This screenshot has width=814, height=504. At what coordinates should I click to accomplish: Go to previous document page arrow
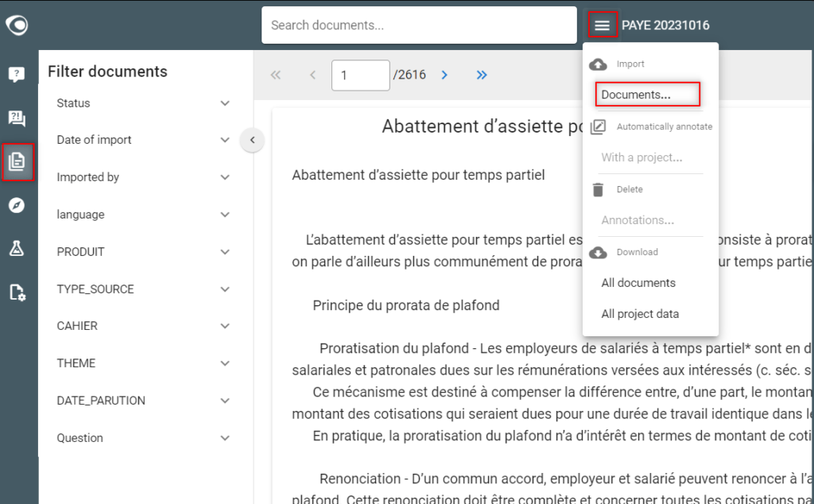(x=312, y=75)
